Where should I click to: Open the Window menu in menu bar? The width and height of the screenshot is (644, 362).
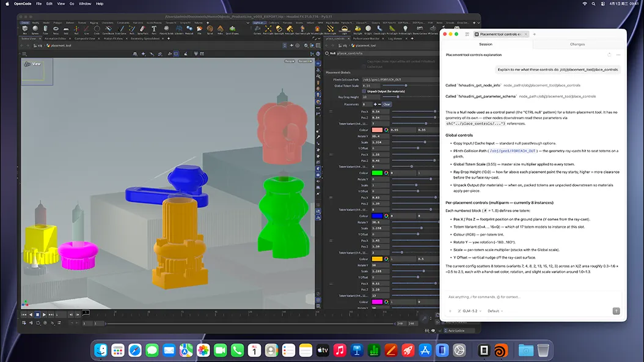click(85, 4)
